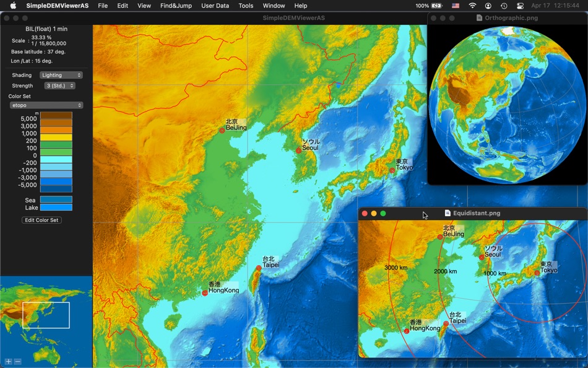Click BeiJing marker in Equidistant.png window
This screenshot has width=588, height=368.
[440, 237]
